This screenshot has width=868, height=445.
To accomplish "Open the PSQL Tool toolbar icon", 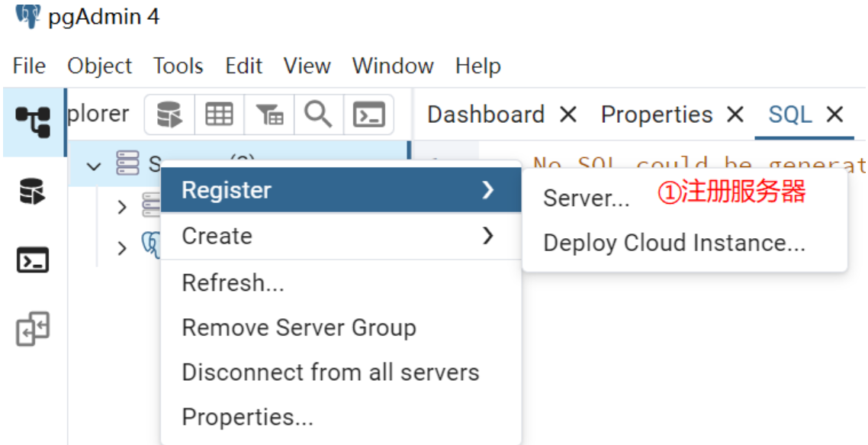I will (368, 115).
